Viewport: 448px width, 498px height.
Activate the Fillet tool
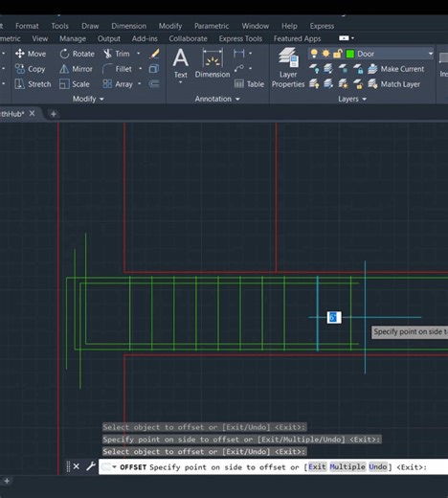(x=117, y=69)
